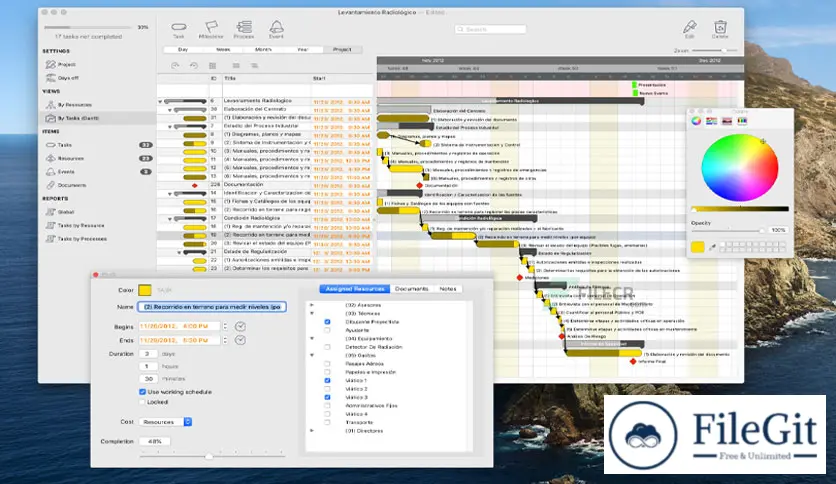Click the second clock icon above the task list
The width and height of the screenshot is (836, 484).
coord(194,66)
